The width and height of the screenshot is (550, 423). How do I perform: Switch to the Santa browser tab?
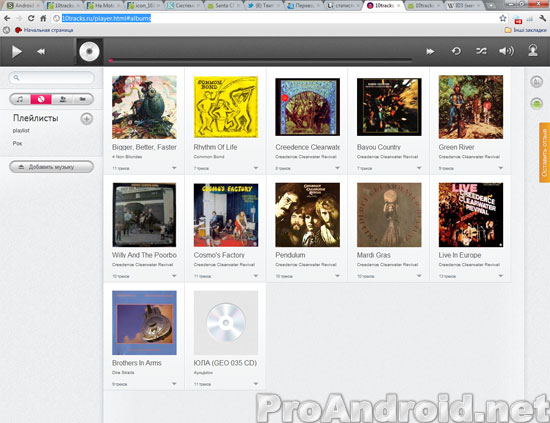[224, 6]
